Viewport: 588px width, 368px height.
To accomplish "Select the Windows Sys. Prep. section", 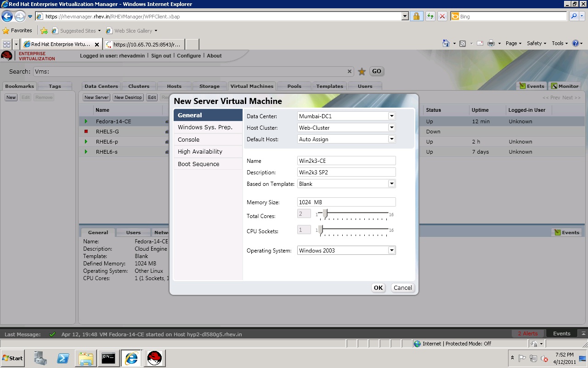I will 208,127.
